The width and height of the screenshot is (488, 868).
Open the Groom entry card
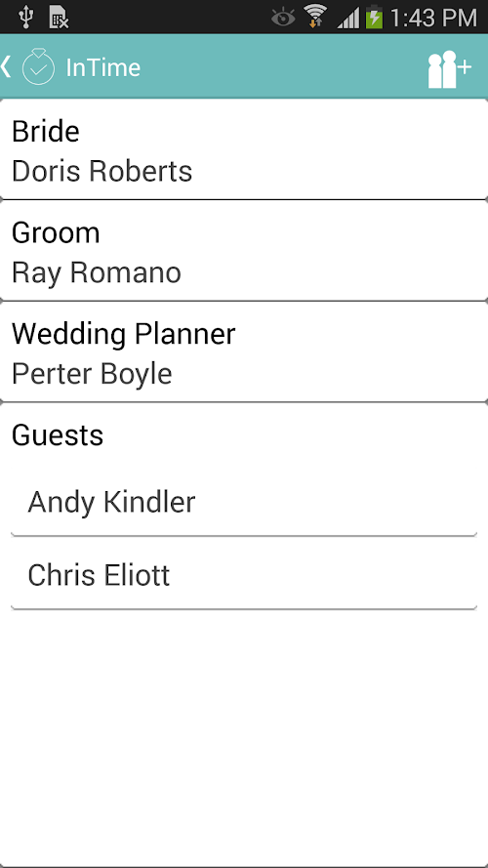click(x=244, y=251)
